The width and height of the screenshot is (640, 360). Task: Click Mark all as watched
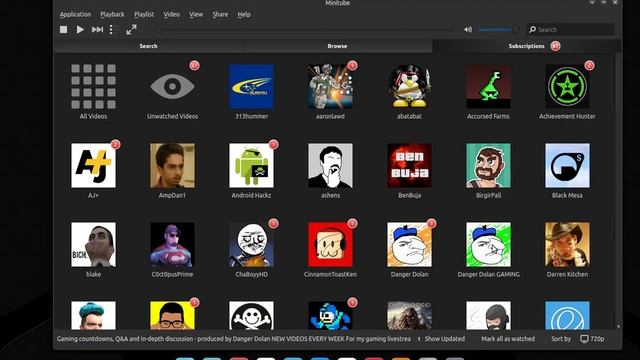[508, 338]
